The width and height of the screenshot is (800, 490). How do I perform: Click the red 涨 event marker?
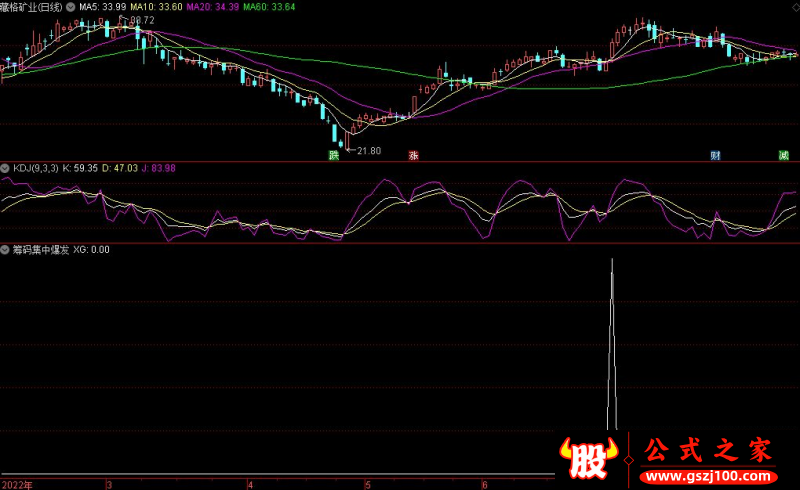(x=413, y=155)
